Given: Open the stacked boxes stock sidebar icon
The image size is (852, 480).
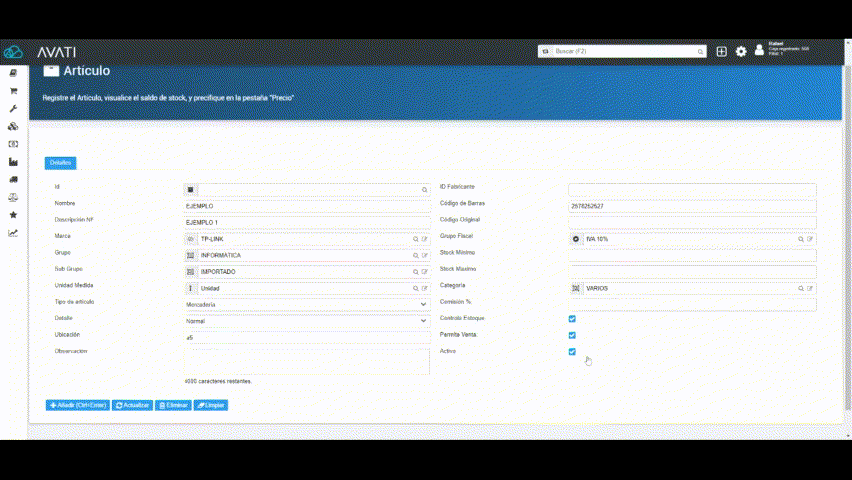Looking at the screenshot, I should click(13, 126).
